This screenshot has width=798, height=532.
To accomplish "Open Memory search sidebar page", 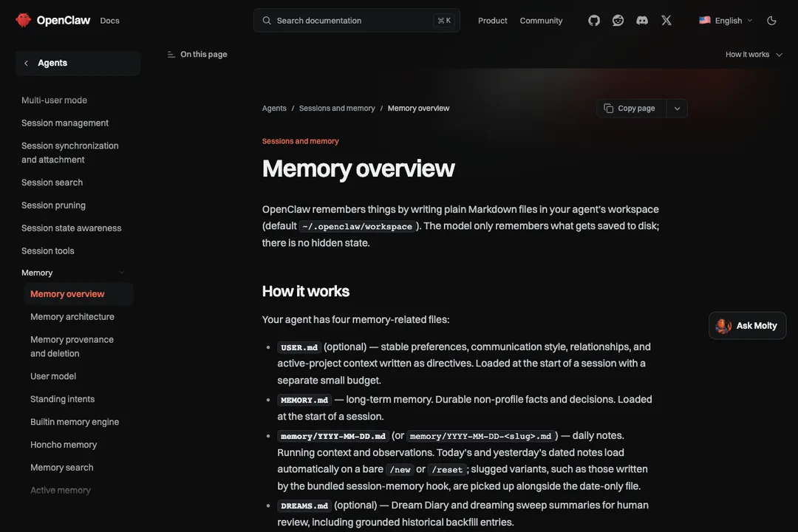I will click(x=61, y=467).
